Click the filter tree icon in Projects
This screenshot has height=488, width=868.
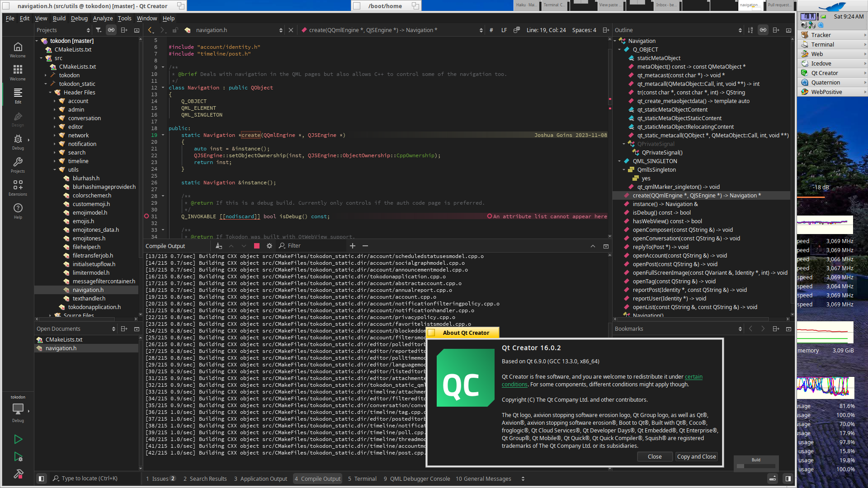[99, 30]
